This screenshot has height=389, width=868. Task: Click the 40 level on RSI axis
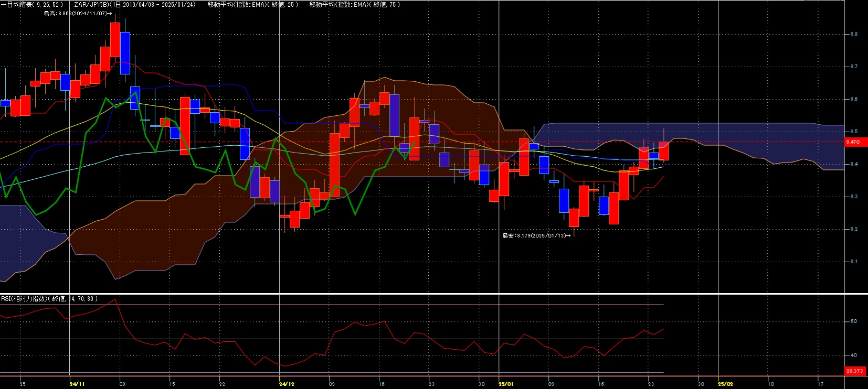853,355
